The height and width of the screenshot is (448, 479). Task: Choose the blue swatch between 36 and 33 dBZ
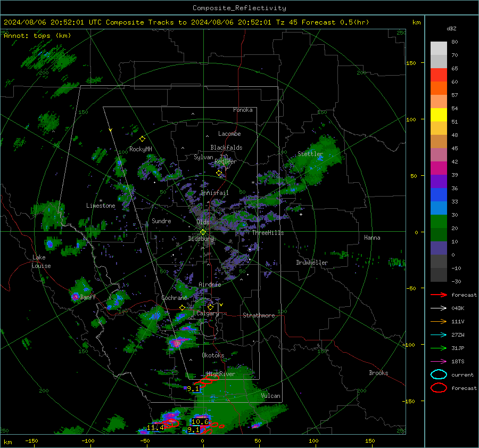point(439,195)
